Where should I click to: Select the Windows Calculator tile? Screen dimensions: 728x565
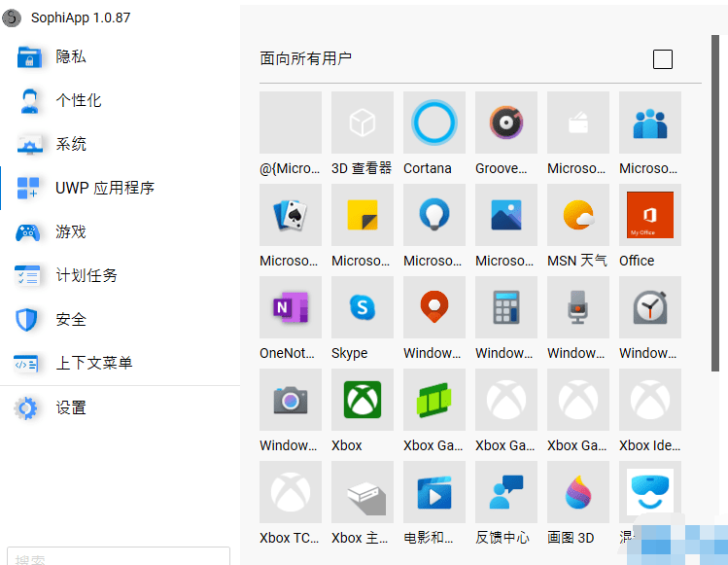point(506,307)
